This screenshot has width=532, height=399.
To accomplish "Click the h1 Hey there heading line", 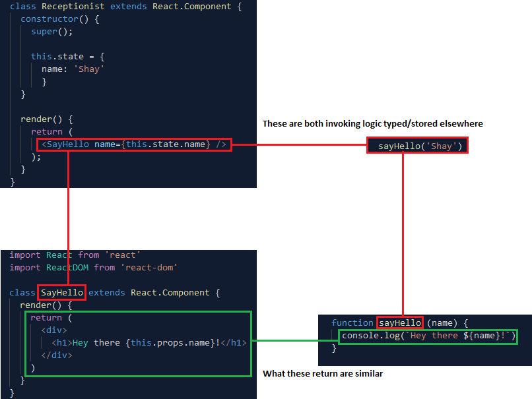I will click(x=145, y=342).
